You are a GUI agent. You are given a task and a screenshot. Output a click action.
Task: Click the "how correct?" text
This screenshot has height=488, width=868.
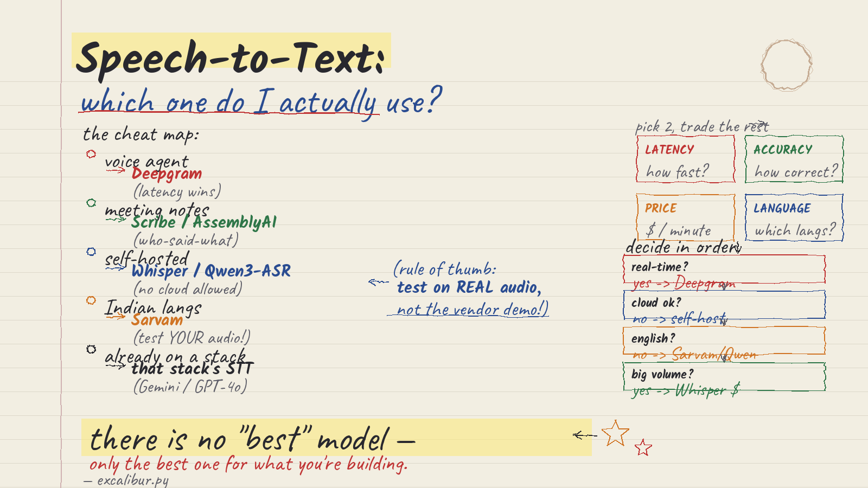796,172
